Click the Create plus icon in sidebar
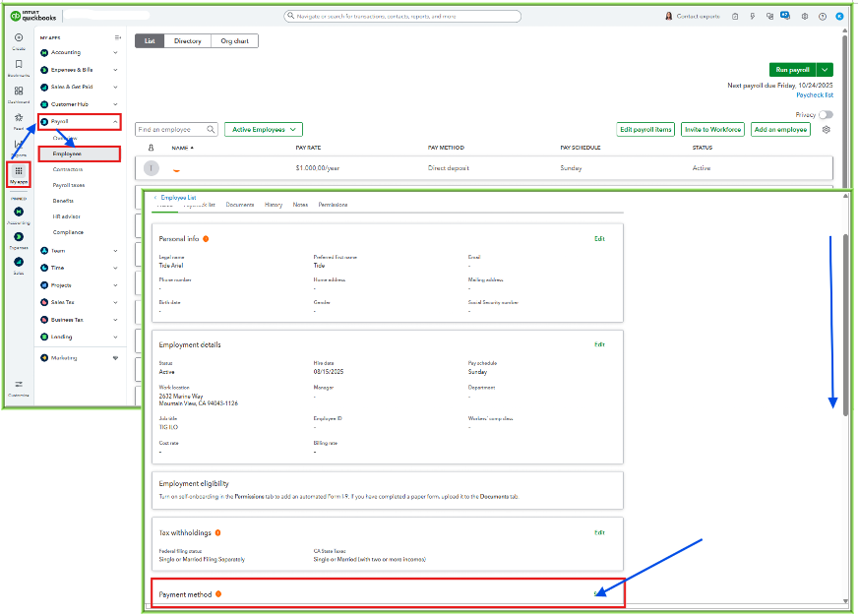 19,37
